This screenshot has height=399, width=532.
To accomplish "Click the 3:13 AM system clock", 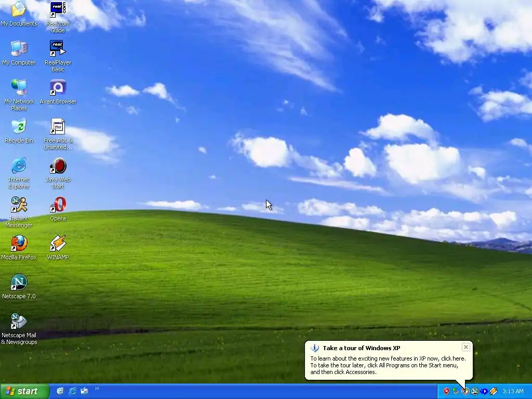I will [x=513, y=391].
